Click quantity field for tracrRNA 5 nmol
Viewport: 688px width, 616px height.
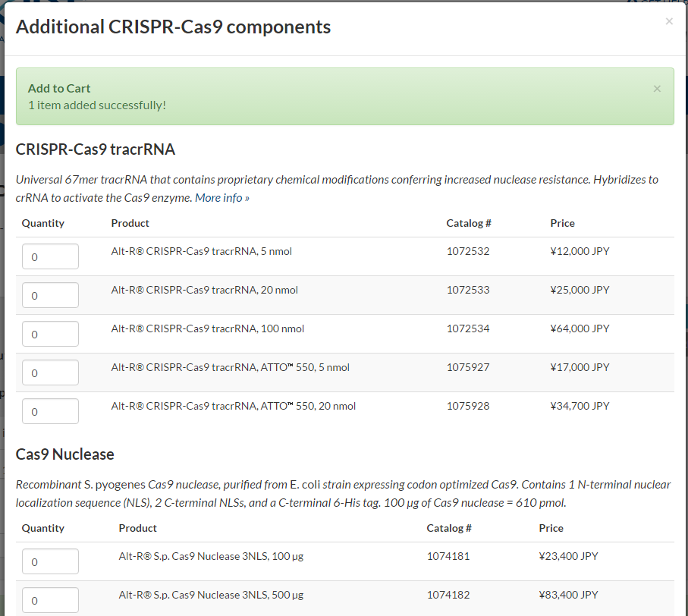(x=51, y=256)
